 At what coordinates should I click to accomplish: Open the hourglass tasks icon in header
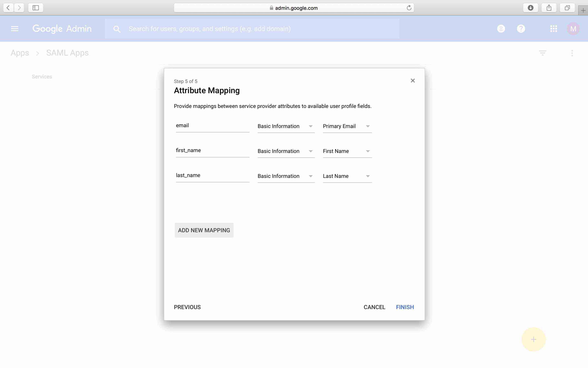tap(501, 29)
